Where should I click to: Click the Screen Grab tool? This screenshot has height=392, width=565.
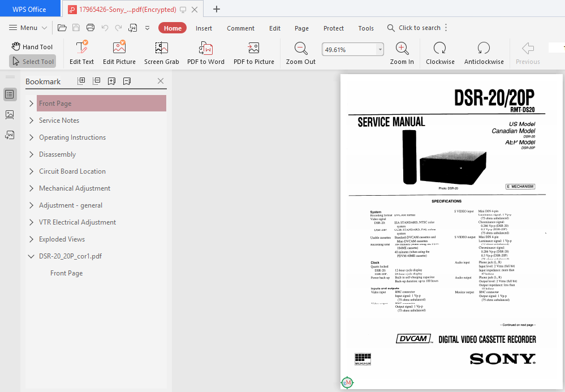(161, 53)
